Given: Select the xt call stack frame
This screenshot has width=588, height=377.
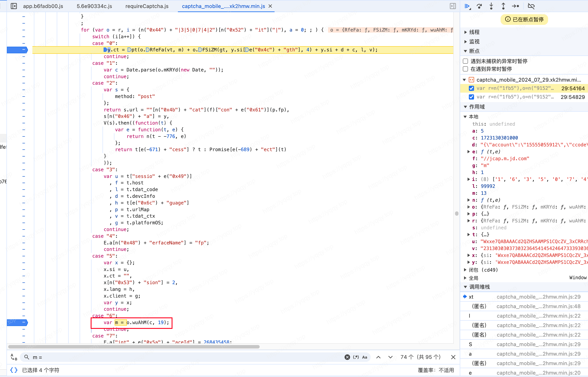Looking at the screenshot, I should (524, 297).
